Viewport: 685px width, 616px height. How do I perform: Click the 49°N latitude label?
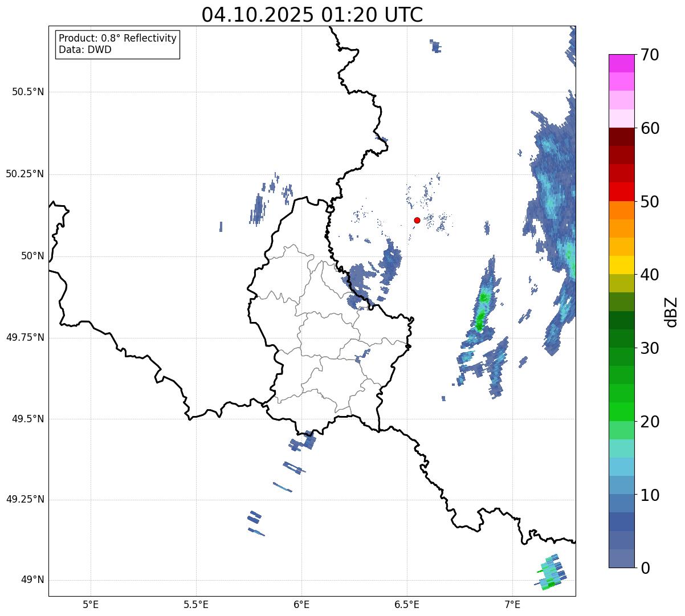32,580
